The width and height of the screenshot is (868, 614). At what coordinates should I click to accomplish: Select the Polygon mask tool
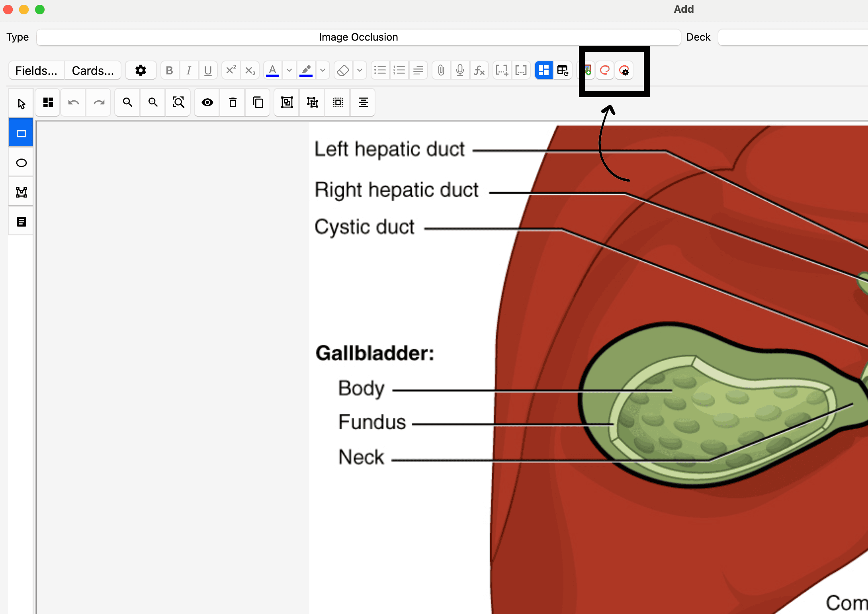click(21, 192)
